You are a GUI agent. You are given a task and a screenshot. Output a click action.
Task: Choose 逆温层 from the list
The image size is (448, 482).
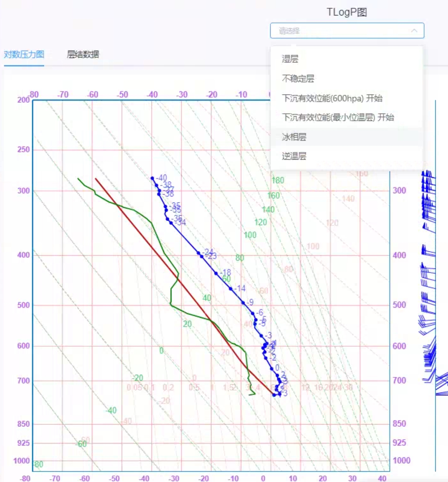(347, 156)
